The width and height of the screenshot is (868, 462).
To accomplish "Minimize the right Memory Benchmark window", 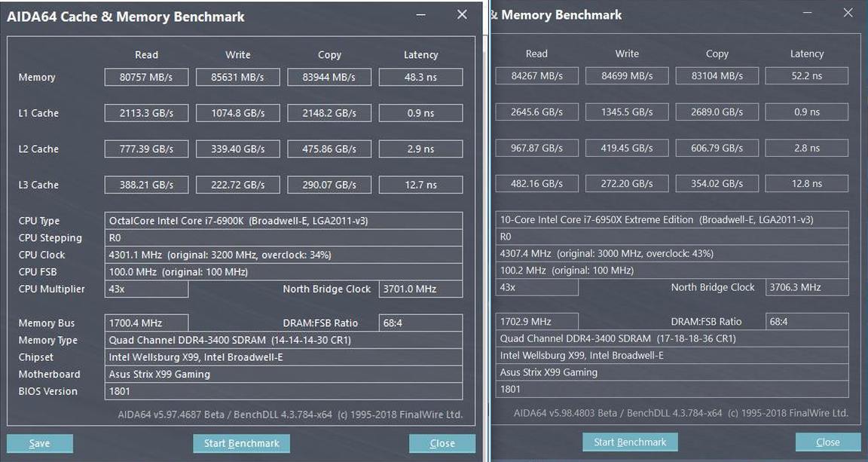I will 807,14.
